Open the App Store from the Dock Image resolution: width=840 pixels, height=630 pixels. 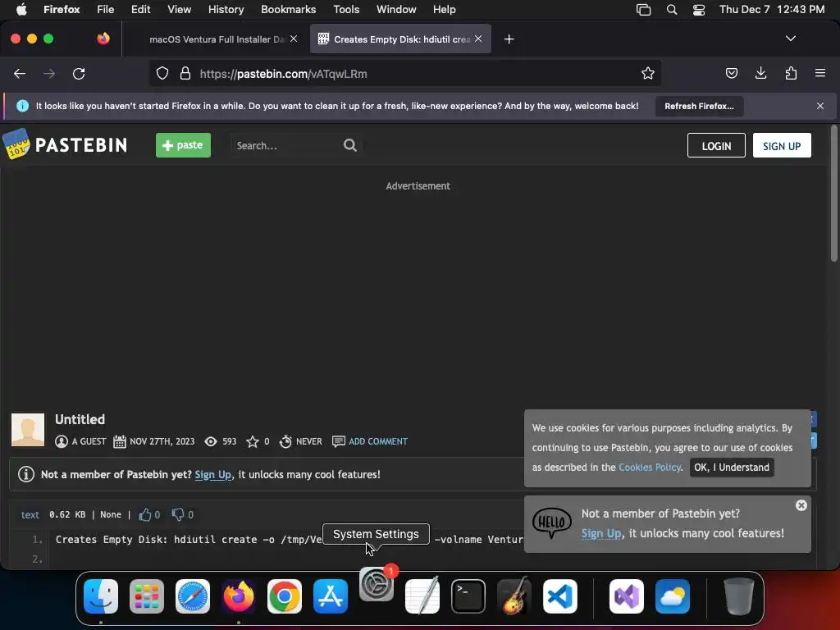tap(331, 596)
